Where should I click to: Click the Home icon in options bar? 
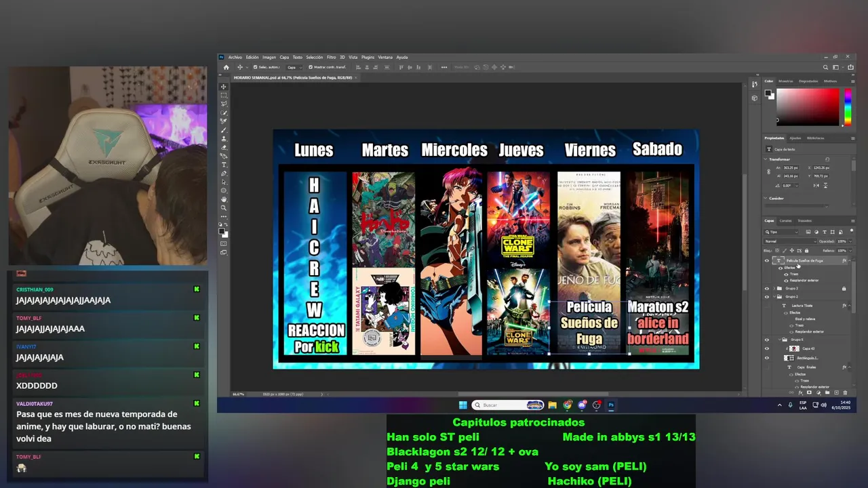(x=226, y=67)
